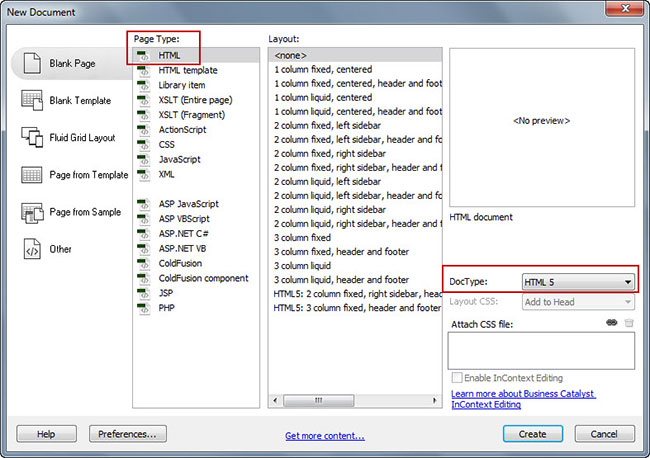Select '3 column liquid' layout

[x=355, y=266]
